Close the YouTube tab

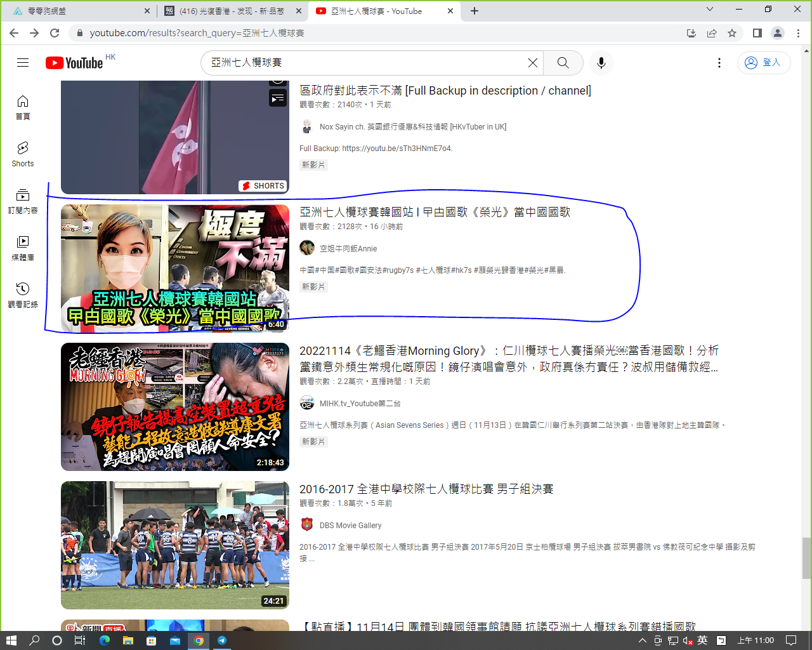450,11
